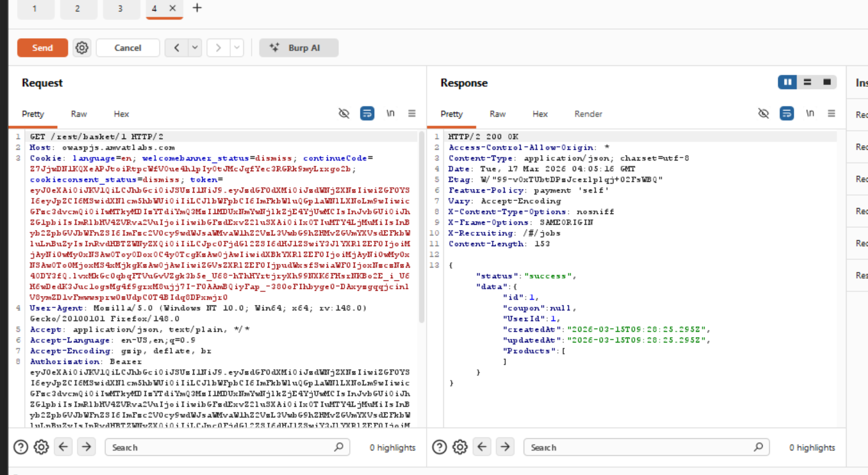
Task: Add a new Repeater tab
Action: [x=198, y=8]
